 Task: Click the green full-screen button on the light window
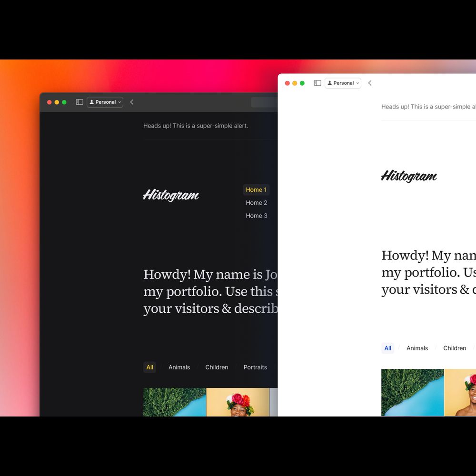(x=302, y=83)
